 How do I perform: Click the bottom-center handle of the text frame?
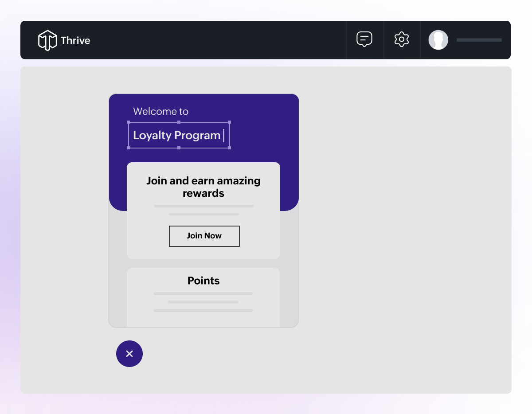(x=179, y=148)
